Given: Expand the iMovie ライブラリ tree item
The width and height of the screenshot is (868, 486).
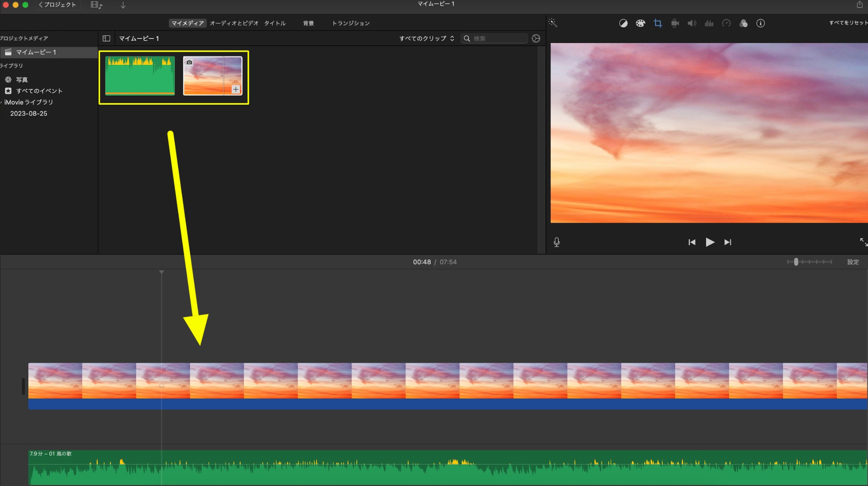Looking at the screenshot, I should coord(2,102).
